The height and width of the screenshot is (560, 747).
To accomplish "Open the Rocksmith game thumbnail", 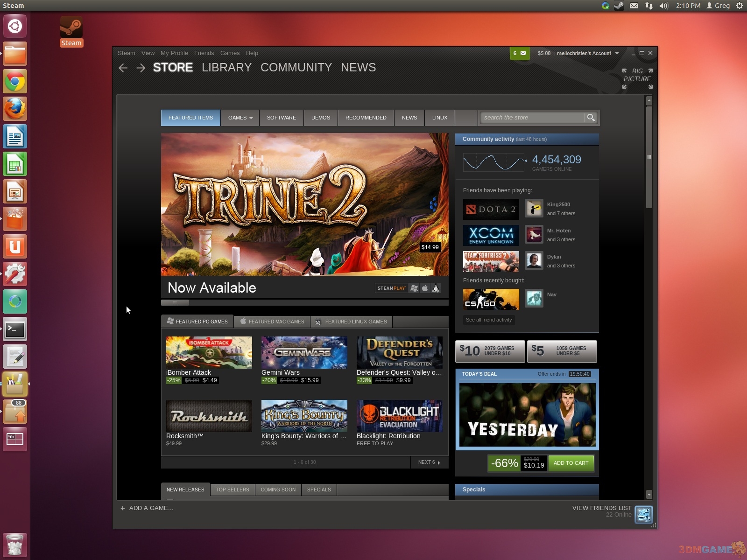I will [209, 416].
